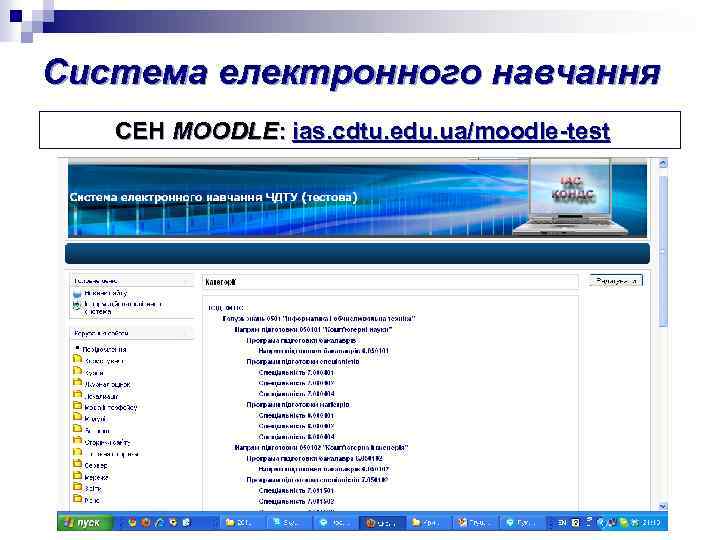Select 'Спеціальність 7.080404'
This screenshot has width=720, height=540.
tap(296, 394)
